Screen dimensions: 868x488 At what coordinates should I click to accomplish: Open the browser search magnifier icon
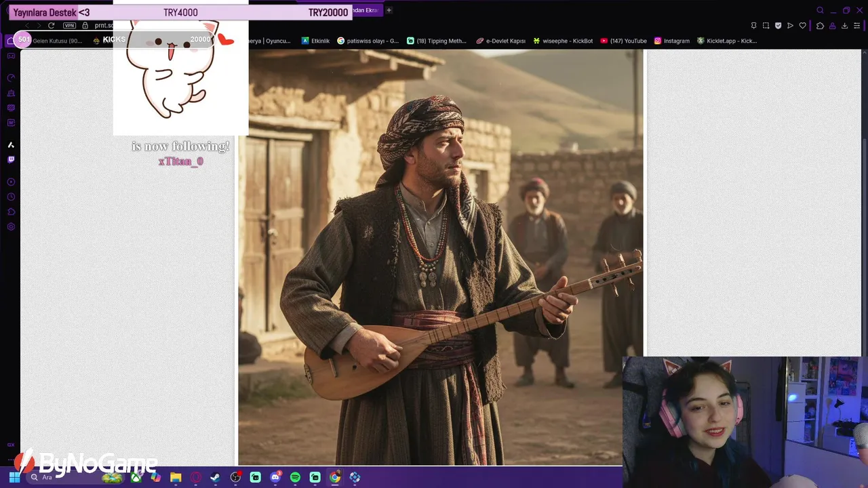[x=820, y=10]
